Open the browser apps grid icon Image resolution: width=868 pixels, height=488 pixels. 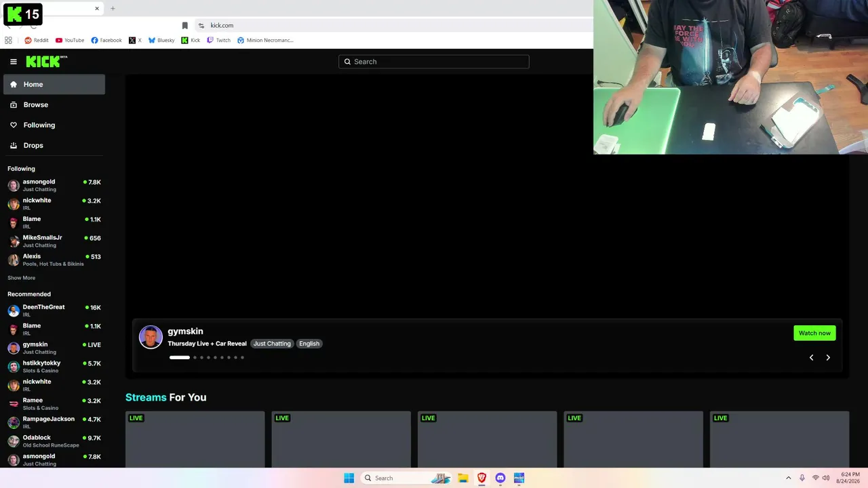pyautogui.click(x=8, y=40)
